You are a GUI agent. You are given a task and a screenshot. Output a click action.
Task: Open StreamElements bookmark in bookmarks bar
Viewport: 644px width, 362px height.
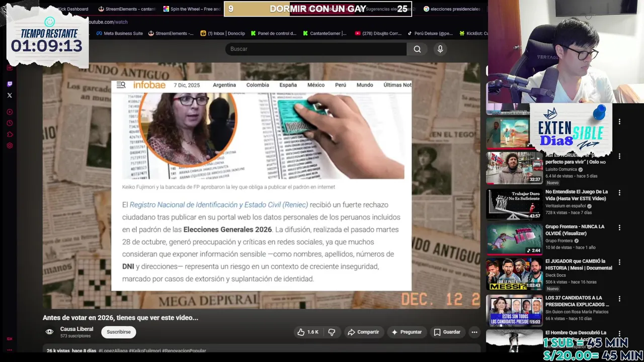point(171,33)
